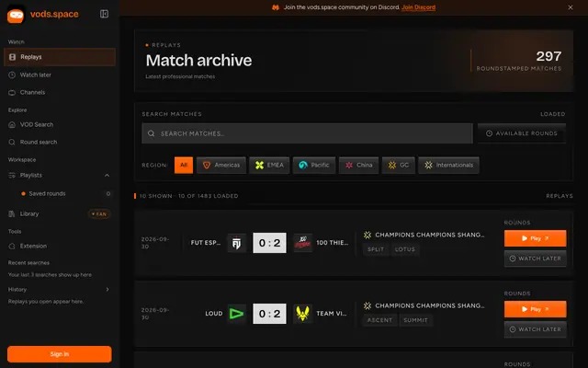Click the 0:2 score for FUT match
The image size is (588, 368).
[269, 243]
